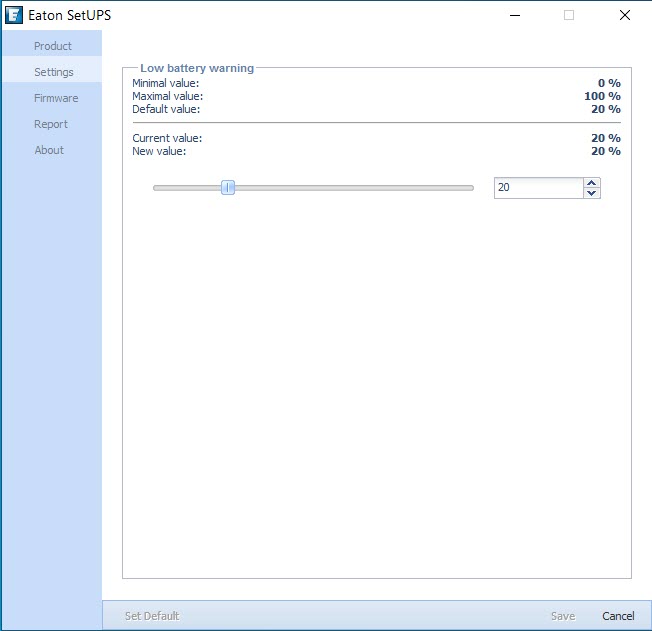Click the 'Low battery warning' group title
This screenshot has height=631, width=652.
(x=197, y=68)
